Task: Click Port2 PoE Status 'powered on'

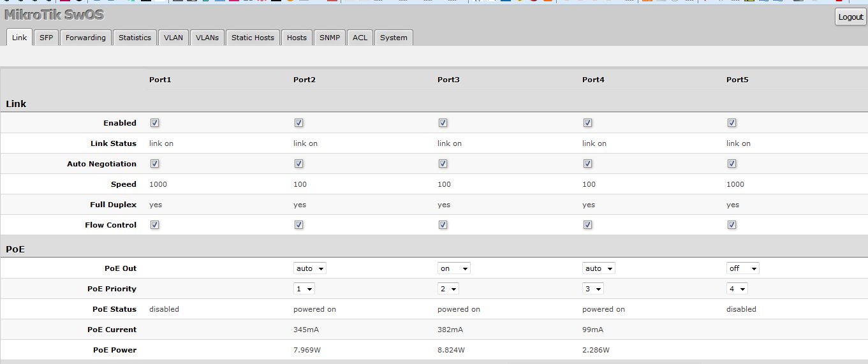Action: coord(314,309)
